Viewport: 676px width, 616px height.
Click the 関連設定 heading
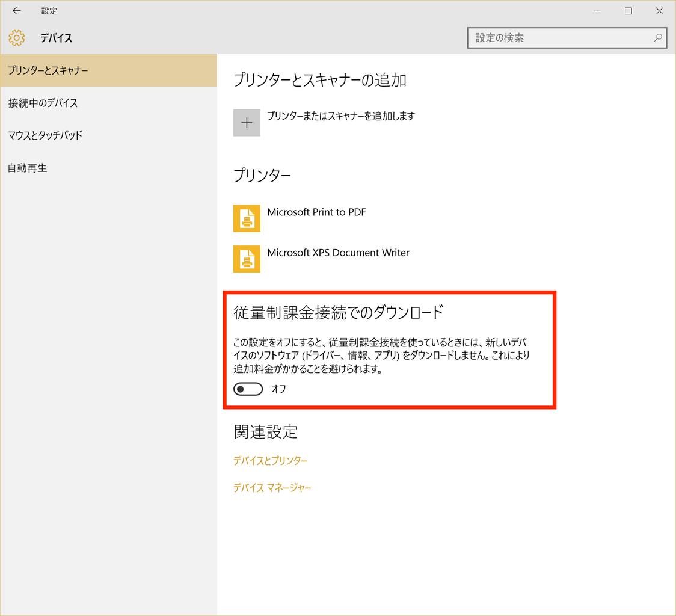(x=266, y=432)
